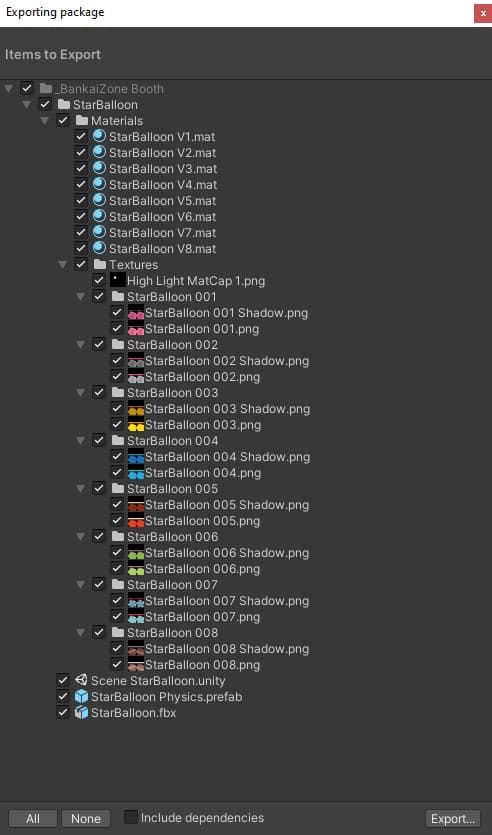Collapse the Textures folder tree arrow
The image size is (492, 835).
62,265
